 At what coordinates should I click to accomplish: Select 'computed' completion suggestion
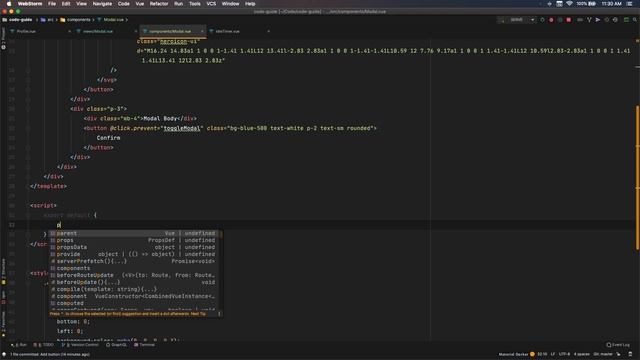tap(134, 303)
